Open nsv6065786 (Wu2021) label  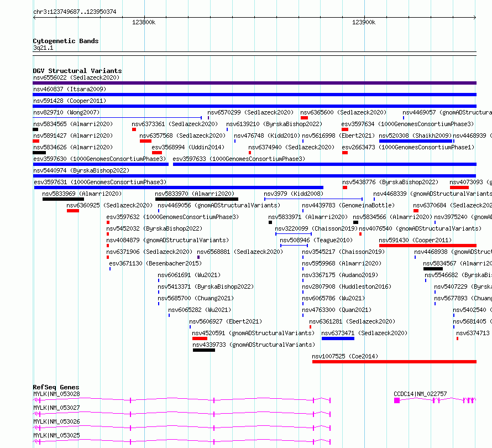coord(333,298)
